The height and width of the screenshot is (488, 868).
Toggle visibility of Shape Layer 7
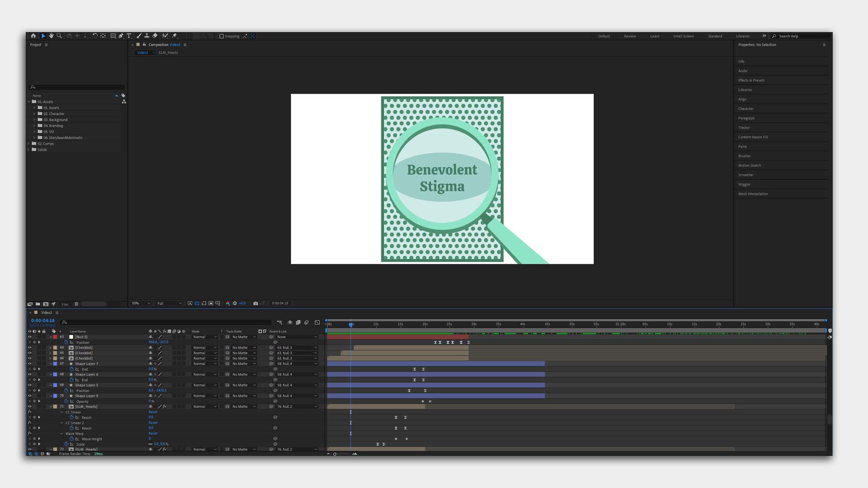(x=30, y=364)
